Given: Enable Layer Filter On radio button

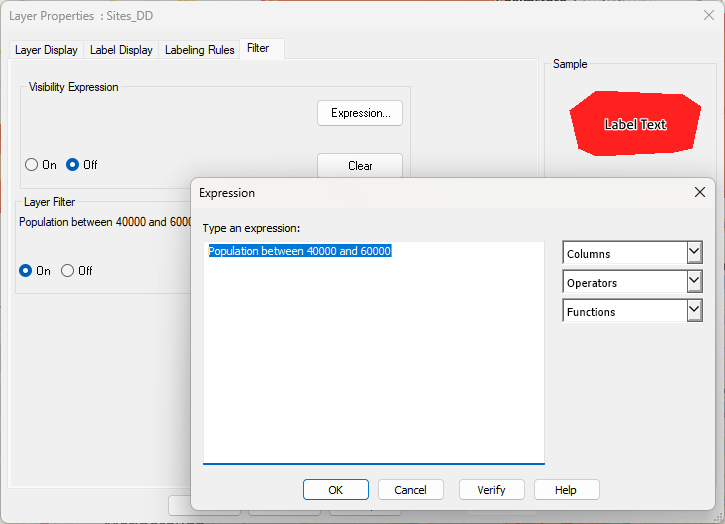Looking at the screenshot, I should pyautogui.click(x=25, y=271).
